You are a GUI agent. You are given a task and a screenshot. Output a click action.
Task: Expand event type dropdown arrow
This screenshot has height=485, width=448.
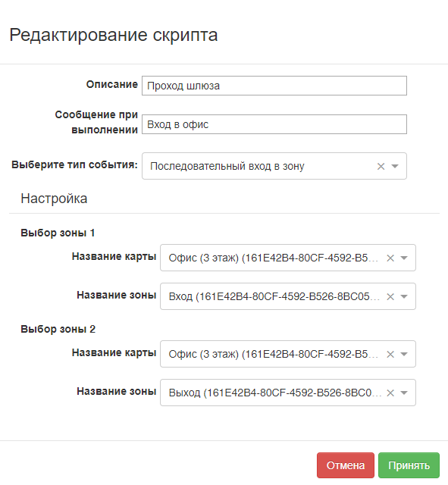pos(395,167)
